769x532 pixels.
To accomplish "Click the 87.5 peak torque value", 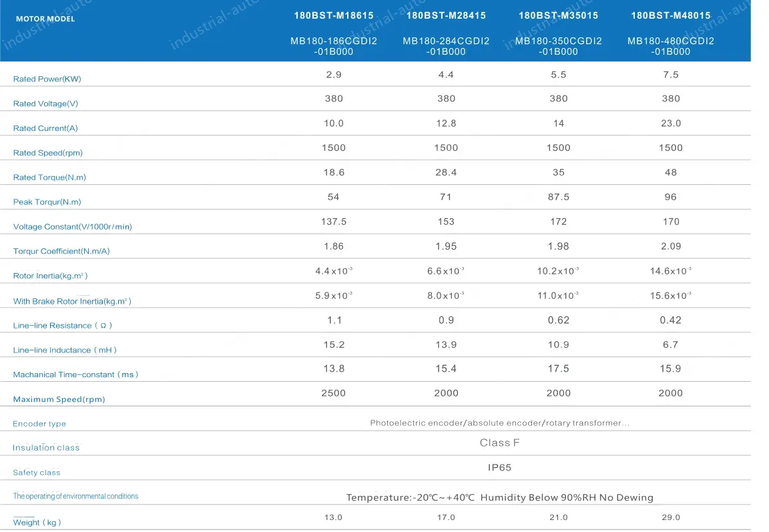I will pos(558,197).
